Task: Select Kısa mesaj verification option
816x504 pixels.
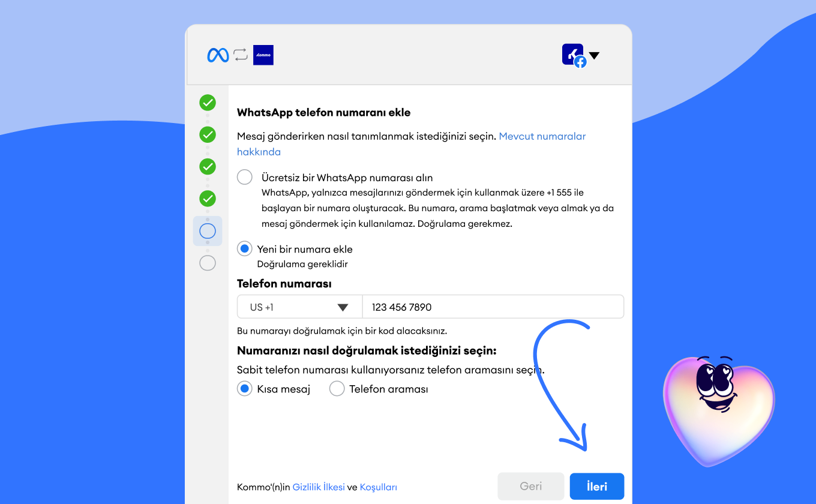Action: tap(245, 389)
